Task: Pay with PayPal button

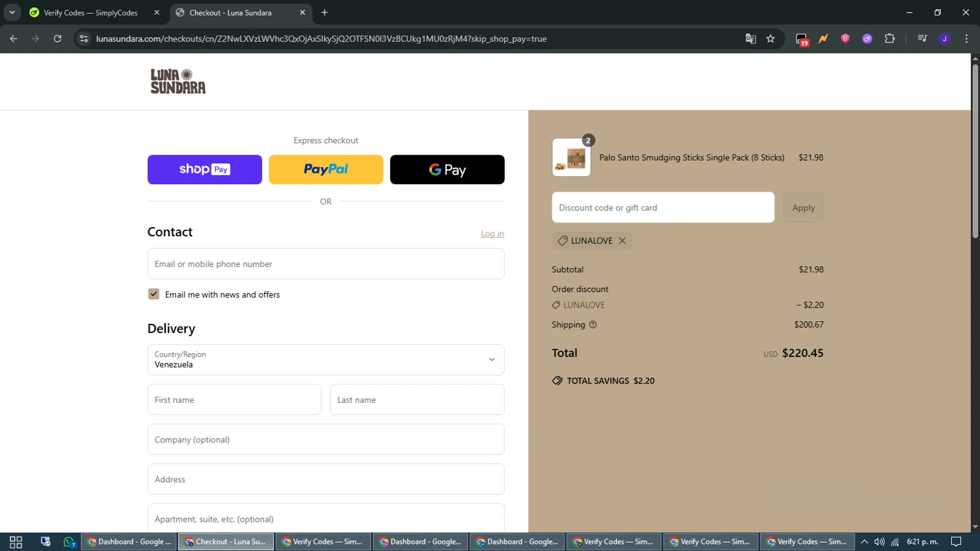Action: (x=326, y=169)
